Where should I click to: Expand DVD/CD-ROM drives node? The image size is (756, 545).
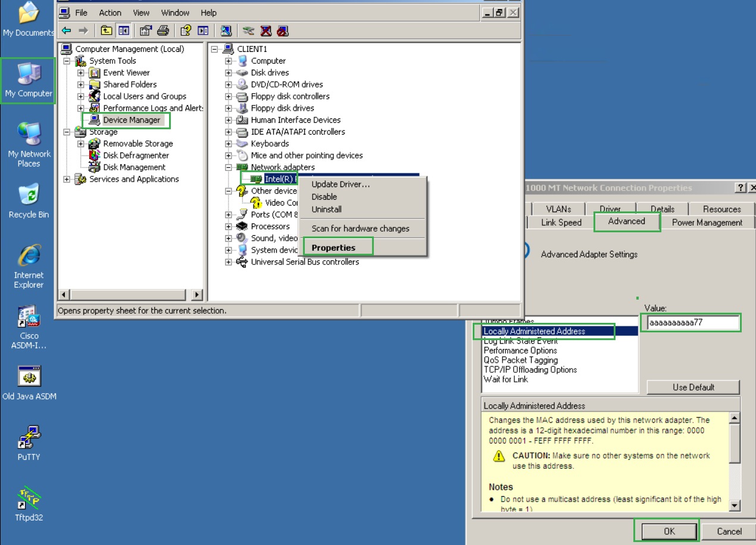click(x=229, y=85)
